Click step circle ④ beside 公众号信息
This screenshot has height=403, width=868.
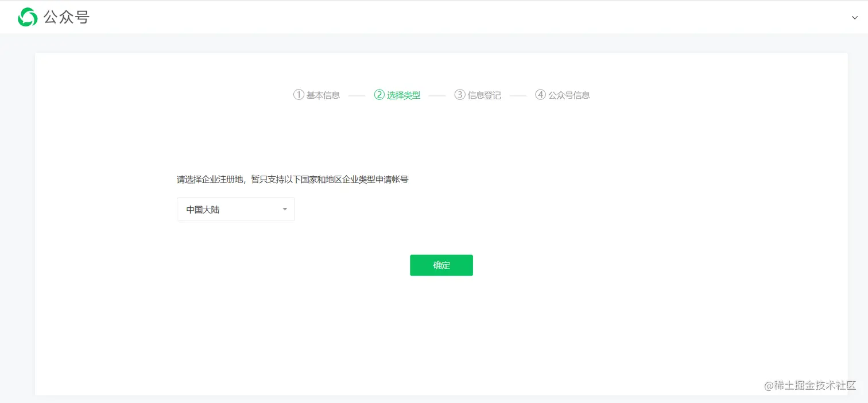tap(540, 95)
